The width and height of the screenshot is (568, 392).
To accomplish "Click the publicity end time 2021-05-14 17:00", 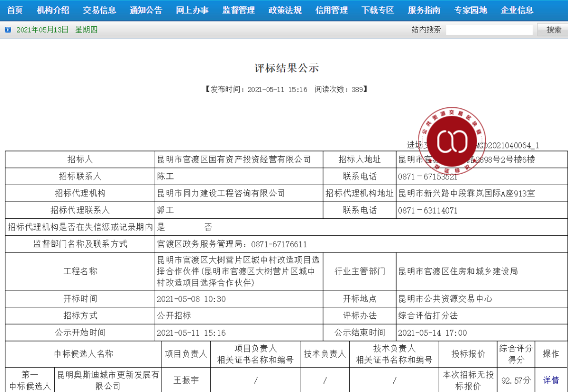I will point(432,333).
